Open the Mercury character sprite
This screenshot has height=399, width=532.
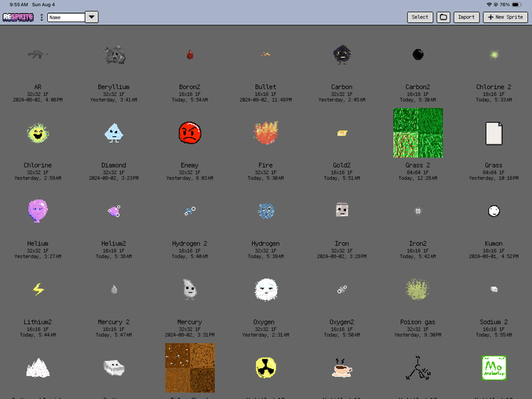click(189, 290)
